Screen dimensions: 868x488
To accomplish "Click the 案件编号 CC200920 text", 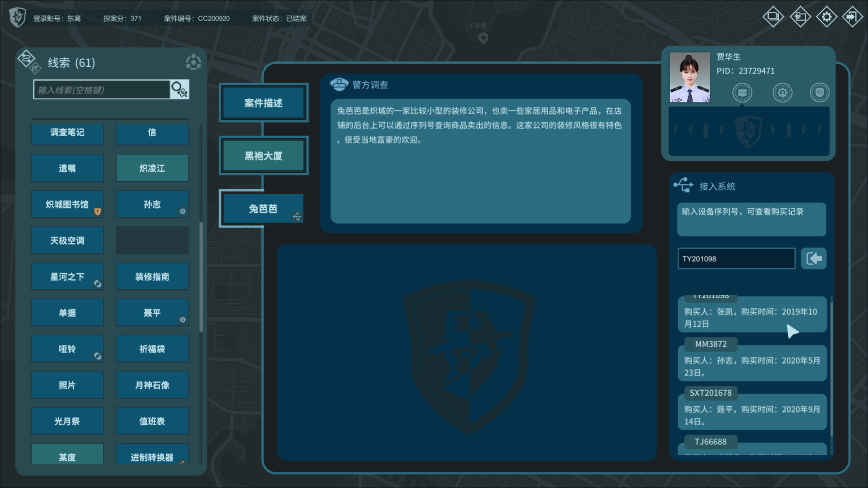I will click(x=197, y=19).
